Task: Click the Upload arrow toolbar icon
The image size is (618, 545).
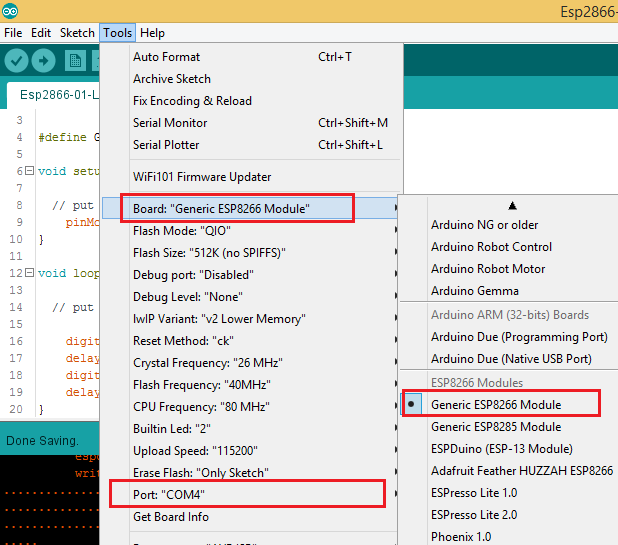Action: pos(43,61)
